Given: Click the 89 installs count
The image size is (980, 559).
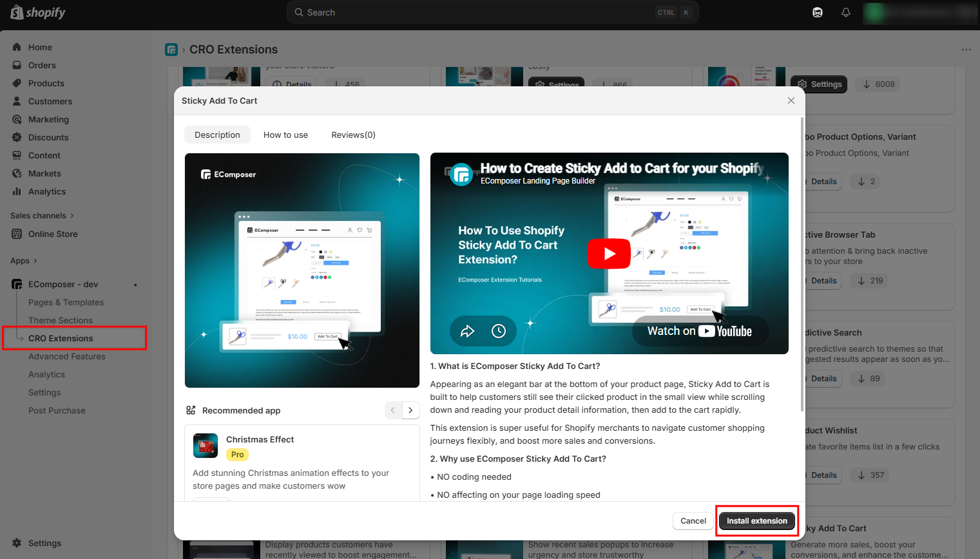Looking at the screenshot, I should (868, 379).
